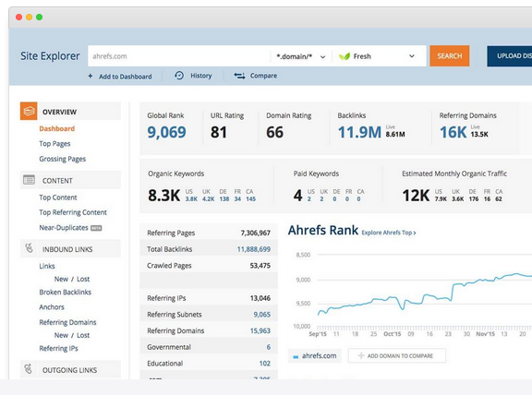Click Organic Keywords UK value 4.2K

coord(209,199)
